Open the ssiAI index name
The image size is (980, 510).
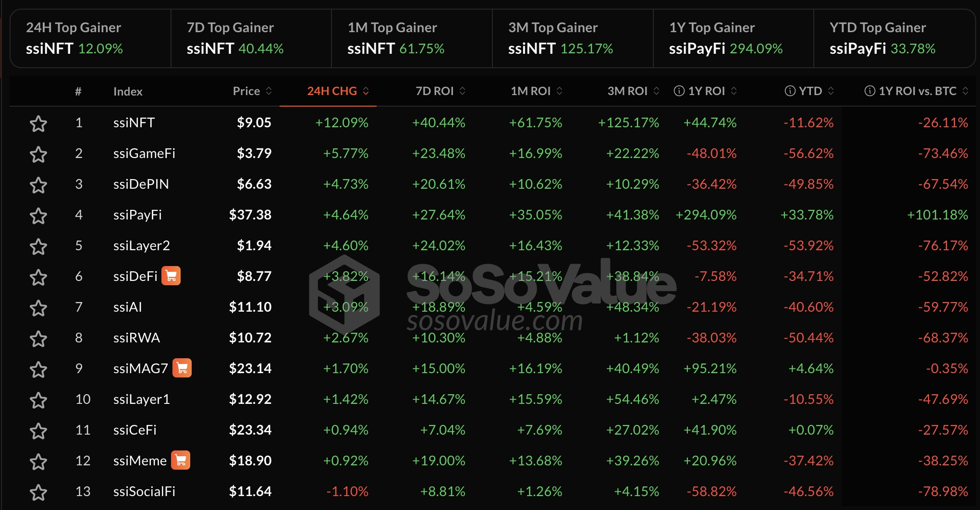[127, 307]
